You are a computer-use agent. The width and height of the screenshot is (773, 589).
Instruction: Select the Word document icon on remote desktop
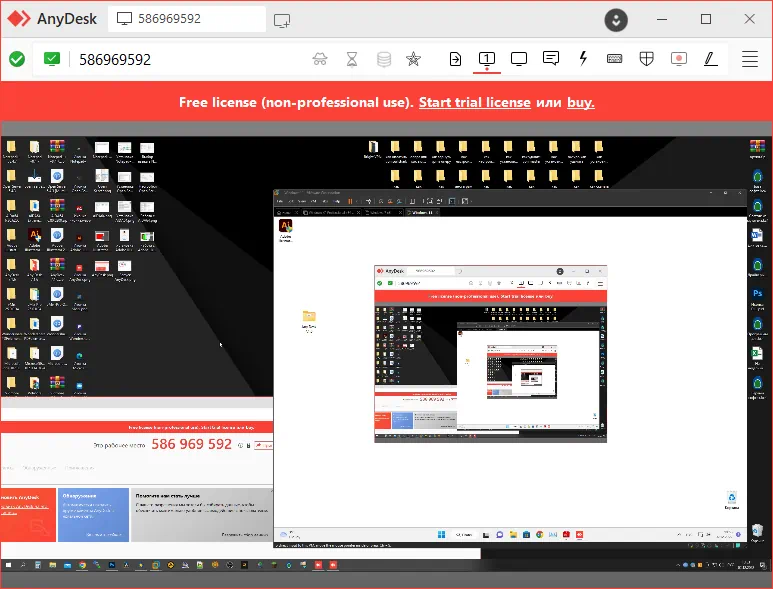tap(757, 239)
